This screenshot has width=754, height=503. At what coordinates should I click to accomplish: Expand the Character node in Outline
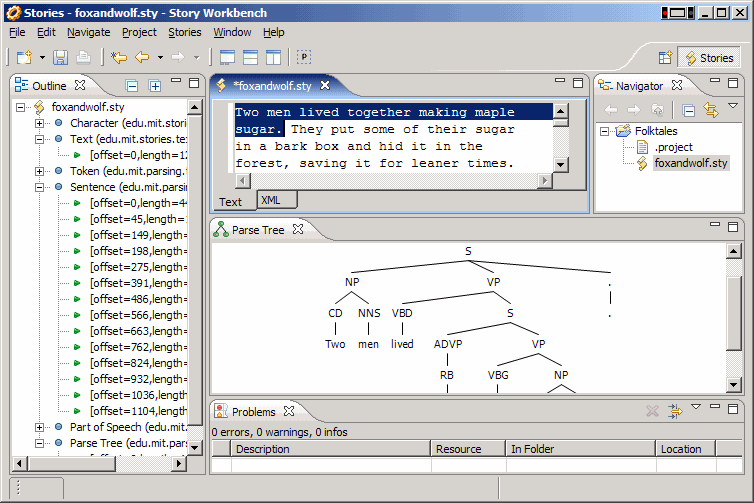[40, 123]
